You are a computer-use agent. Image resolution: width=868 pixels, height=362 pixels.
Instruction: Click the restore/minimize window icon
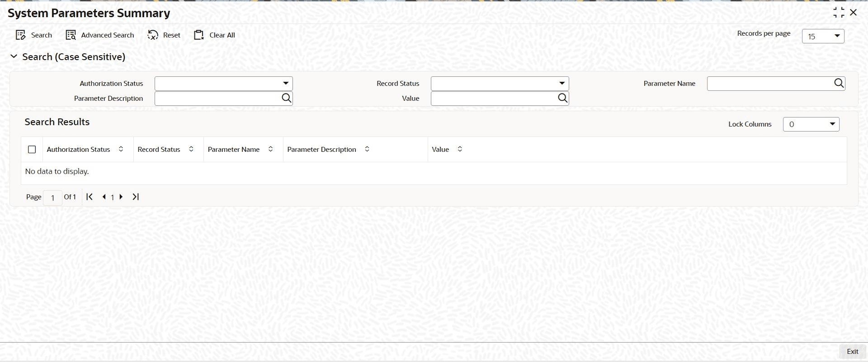(x=839, y=13)
